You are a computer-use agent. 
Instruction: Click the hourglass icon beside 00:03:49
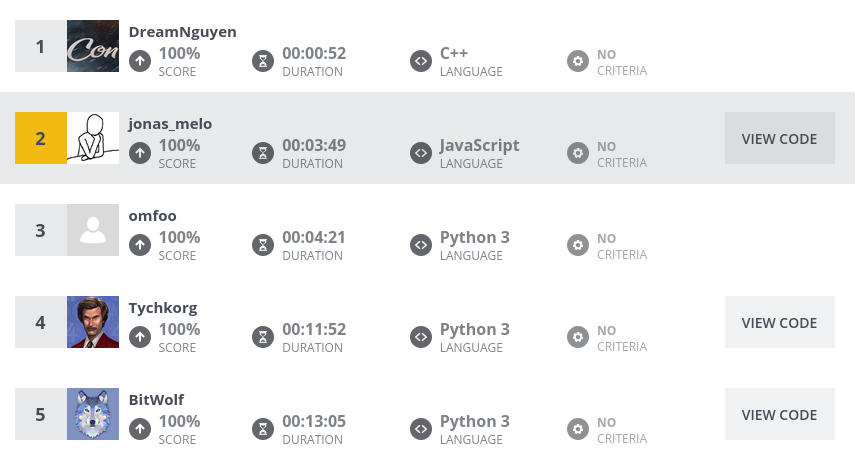pos(263,153)
